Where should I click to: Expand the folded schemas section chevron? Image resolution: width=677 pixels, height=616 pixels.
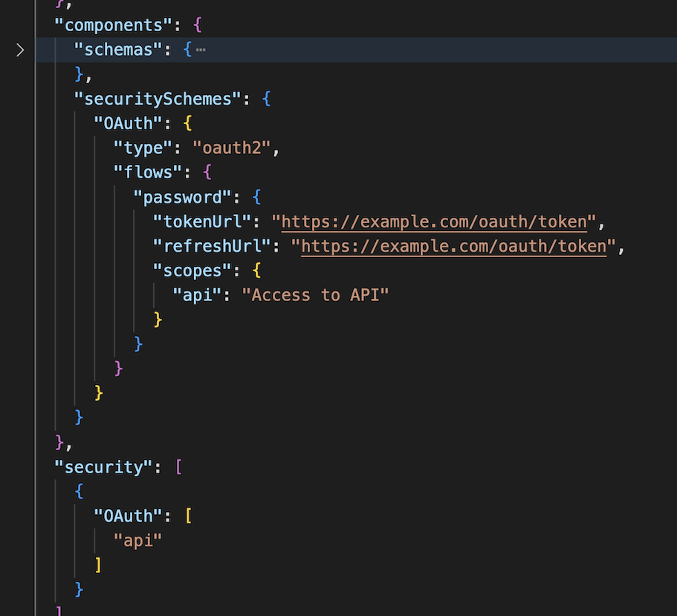point(20,50)
